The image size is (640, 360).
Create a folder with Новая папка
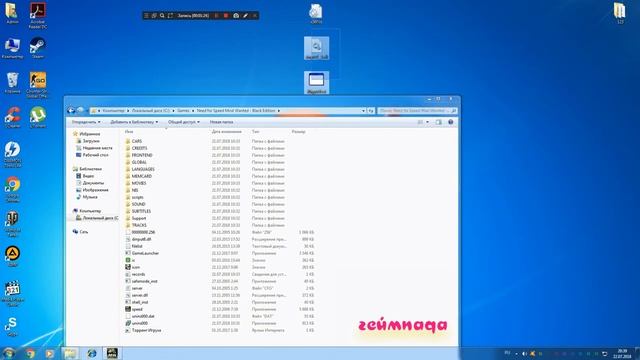point(221,122)
